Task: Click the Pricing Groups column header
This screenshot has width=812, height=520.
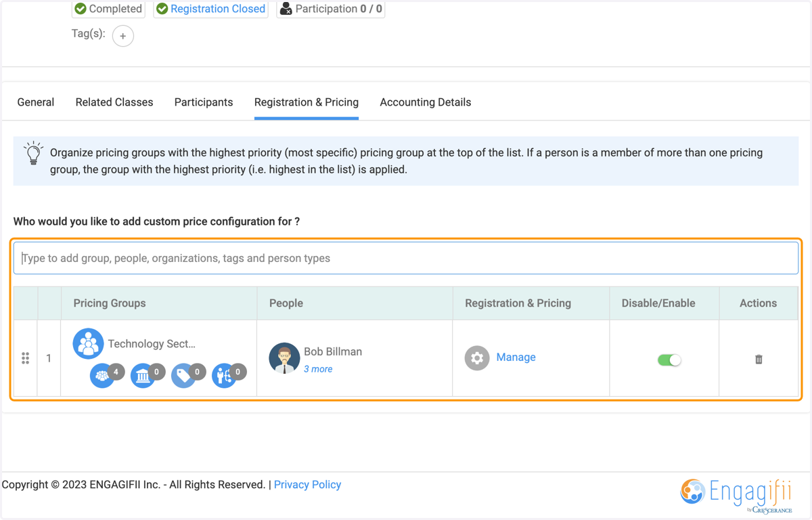Action: (x=159, y=303)
